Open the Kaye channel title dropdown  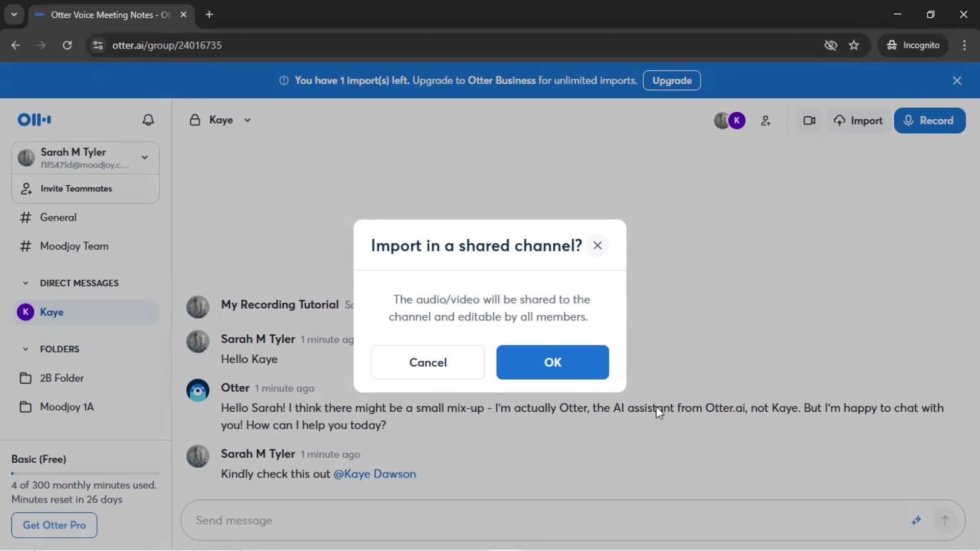[247, 120]
